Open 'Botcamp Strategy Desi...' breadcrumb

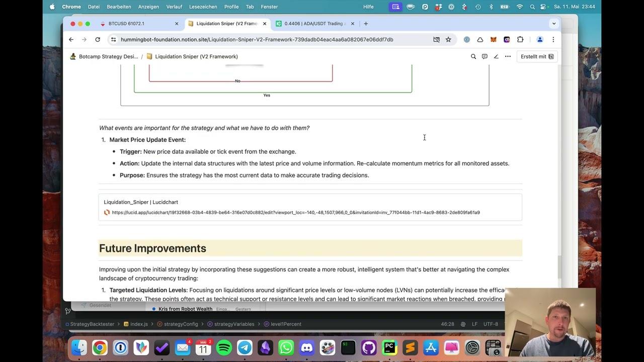[x=104, y=56]
